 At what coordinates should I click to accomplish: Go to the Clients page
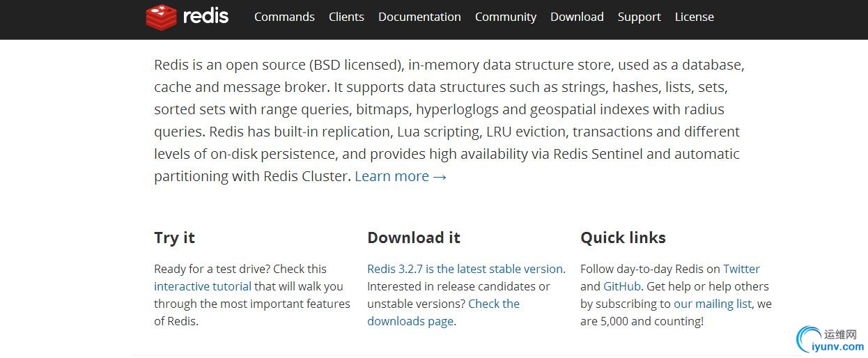[x=346, y=17]
